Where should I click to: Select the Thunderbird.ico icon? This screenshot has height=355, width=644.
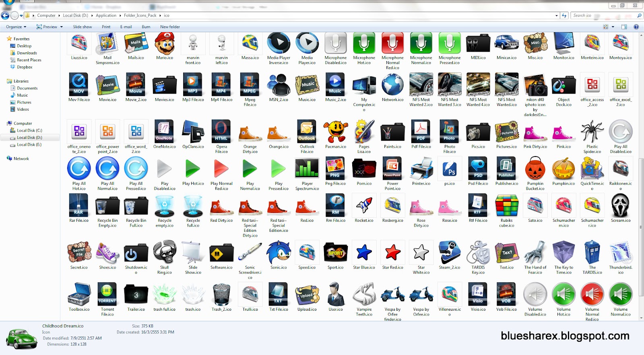pos(621,252)
